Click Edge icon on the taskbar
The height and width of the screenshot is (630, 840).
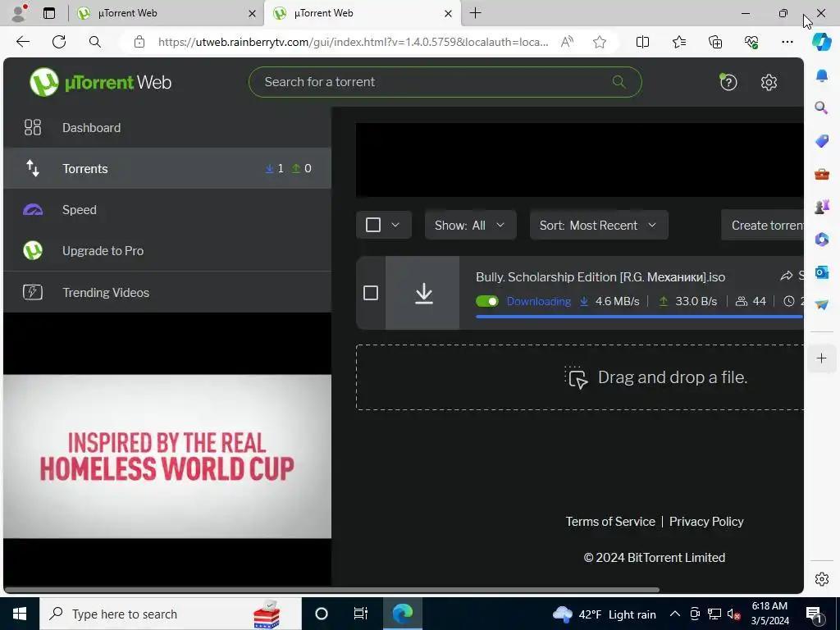(x=402, y=614)
